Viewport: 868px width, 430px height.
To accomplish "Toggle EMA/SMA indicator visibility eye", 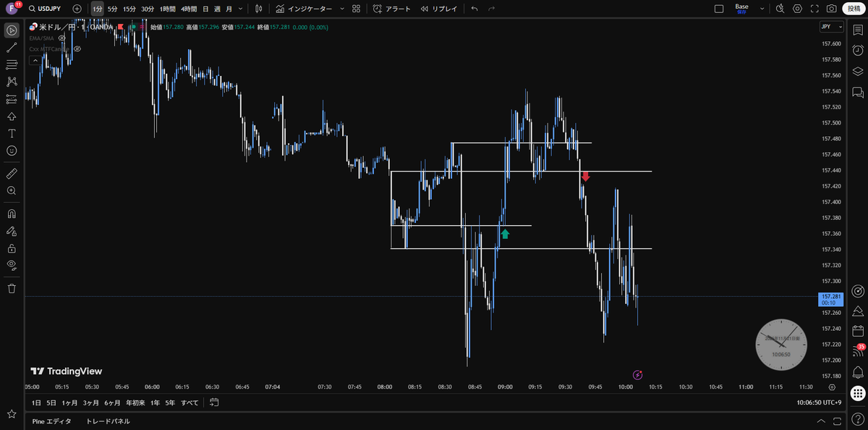I will [x=62, y=38].
